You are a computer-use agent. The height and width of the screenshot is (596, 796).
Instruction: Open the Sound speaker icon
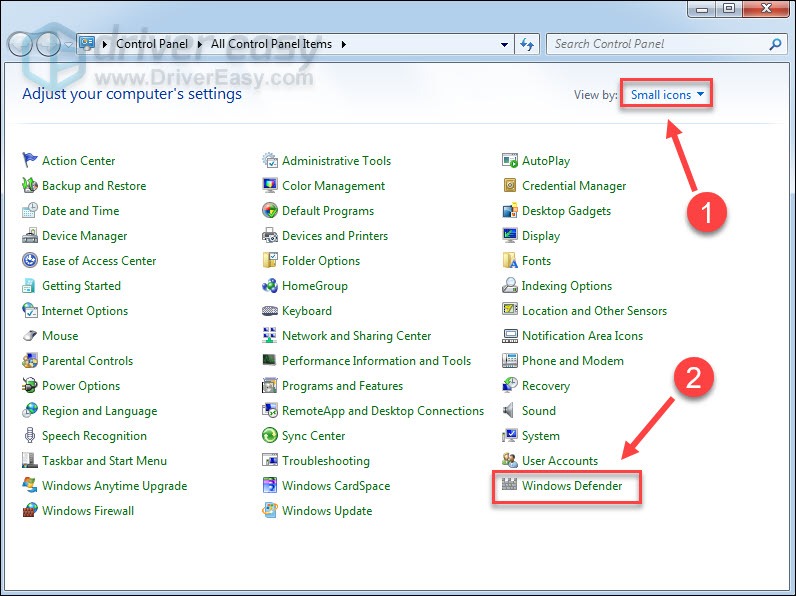pos(508,410)
